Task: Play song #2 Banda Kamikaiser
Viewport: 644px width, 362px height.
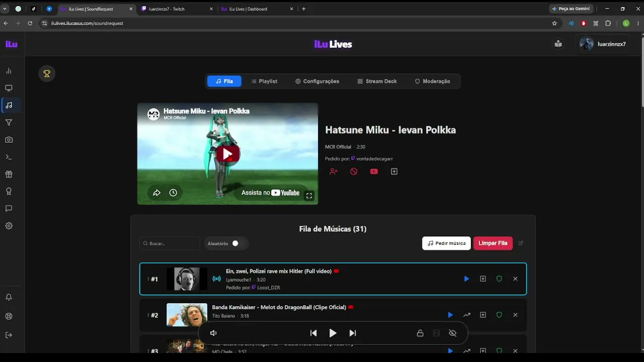Action: tap(450, 315)
